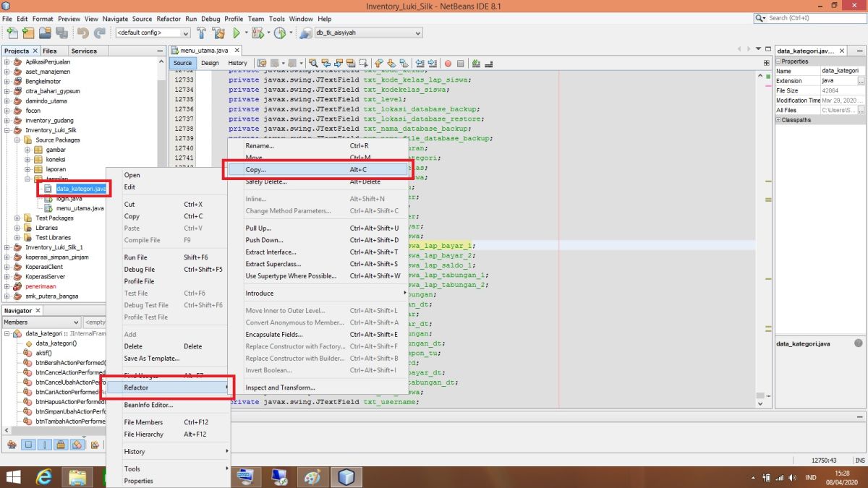The height and width of the screenshot is (488, 868).
Task: Open the Run Project dropdown arrow
Action: (246, 33)
